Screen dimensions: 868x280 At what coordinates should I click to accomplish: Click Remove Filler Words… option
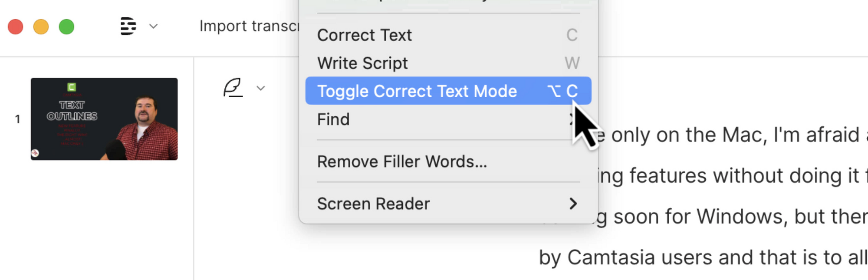402,161
